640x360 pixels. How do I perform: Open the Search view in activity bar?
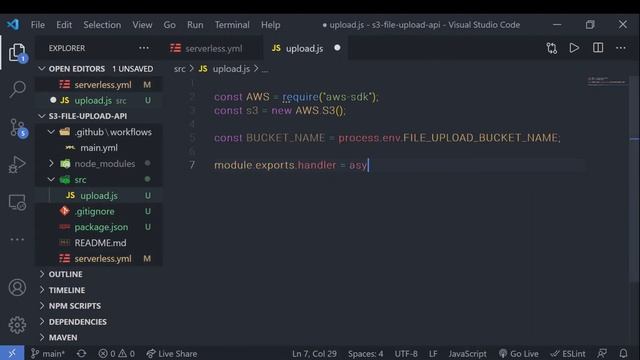17,89
